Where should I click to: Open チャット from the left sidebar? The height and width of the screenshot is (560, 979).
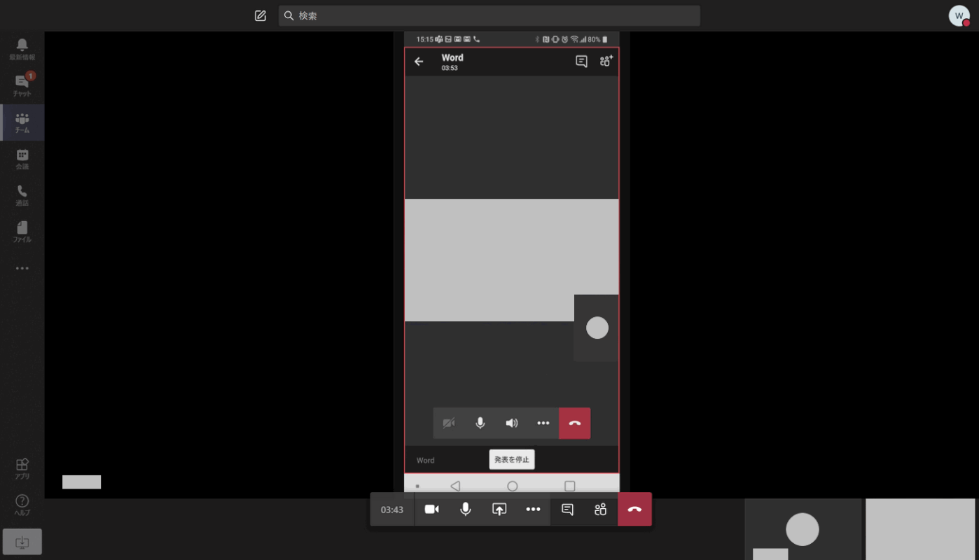tap(22, 83)
